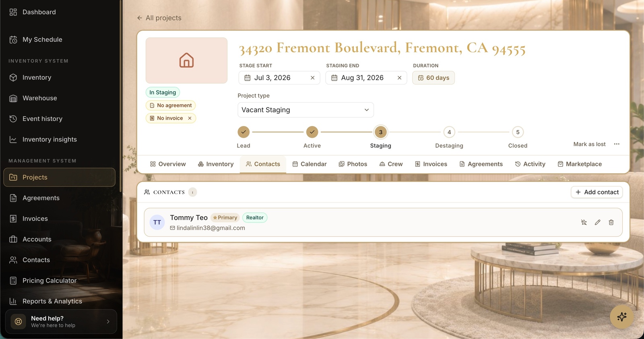The image size is (644, 339).
Task: Click the Stage Start calendar icon
Action: 248,78
